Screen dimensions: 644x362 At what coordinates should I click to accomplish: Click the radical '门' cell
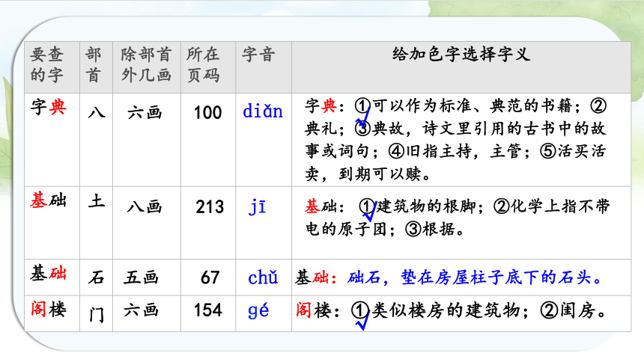point(96,315)
